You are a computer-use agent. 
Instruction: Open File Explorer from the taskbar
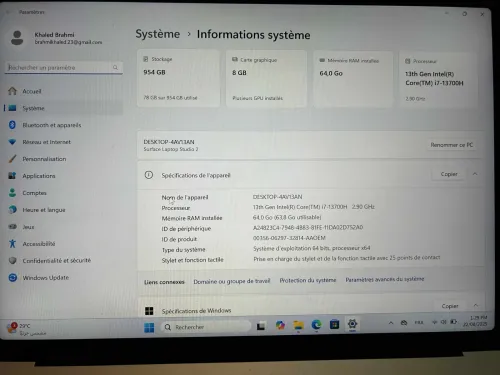click(298, 325)
